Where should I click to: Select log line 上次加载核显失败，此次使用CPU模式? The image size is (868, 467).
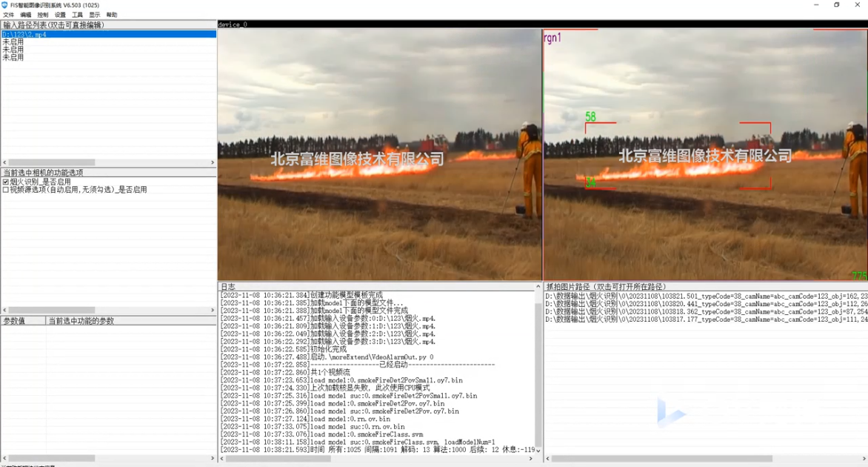click(x=325, y=388)
